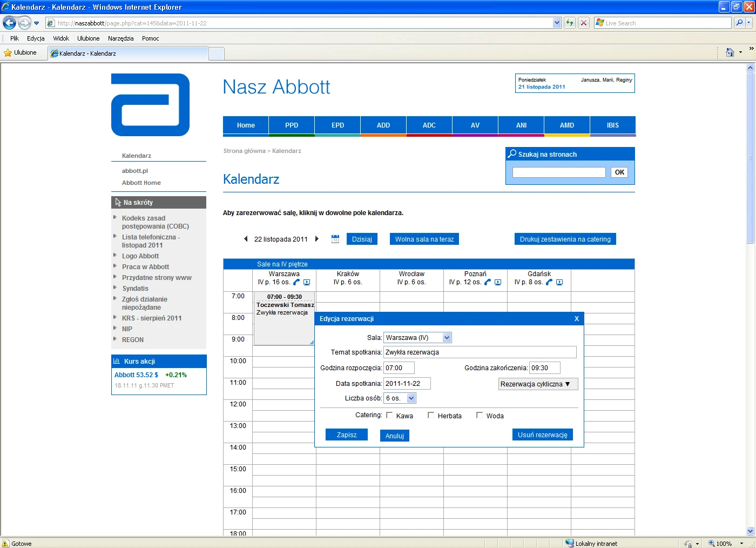The height and width of the screenshot is (548, 756).
Task: Click the command bar overflow chevrons
Action: click(751, 48)
